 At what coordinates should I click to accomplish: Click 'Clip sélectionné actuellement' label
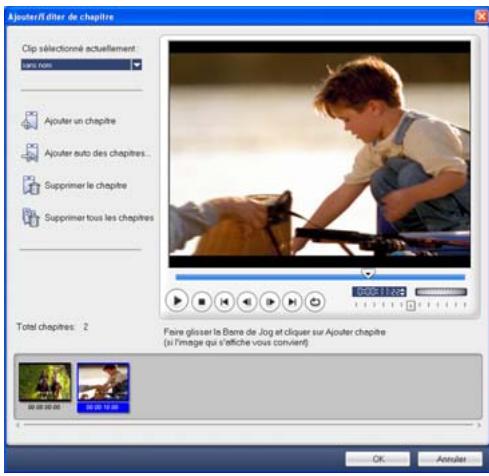79,49
